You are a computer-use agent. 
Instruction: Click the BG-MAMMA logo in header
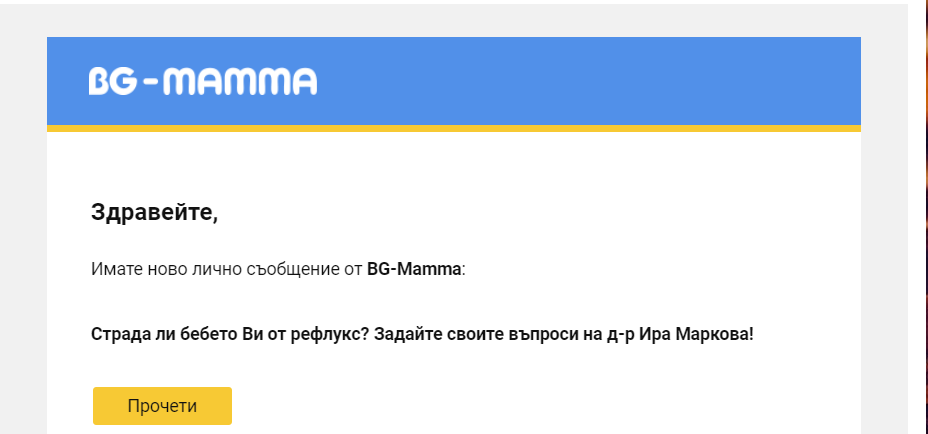click(202, 81)
